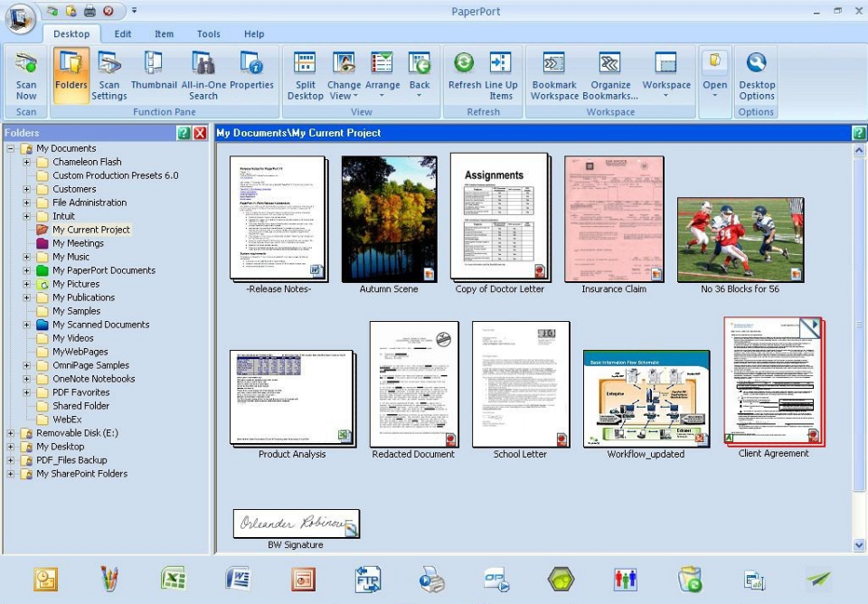868x604 pixels.
Task: Activate Split Desktop view
Action: point(305,72)
